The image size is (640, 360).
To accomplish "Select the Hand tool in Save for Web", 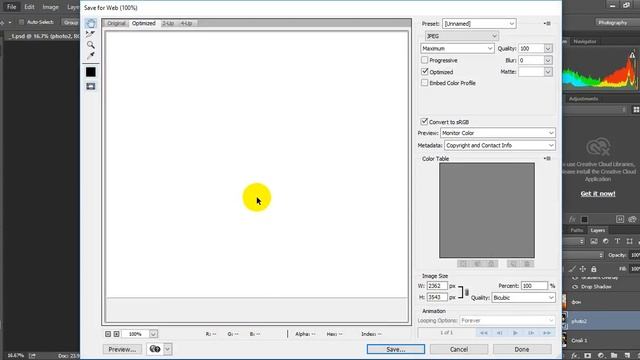I will point(91,23).
